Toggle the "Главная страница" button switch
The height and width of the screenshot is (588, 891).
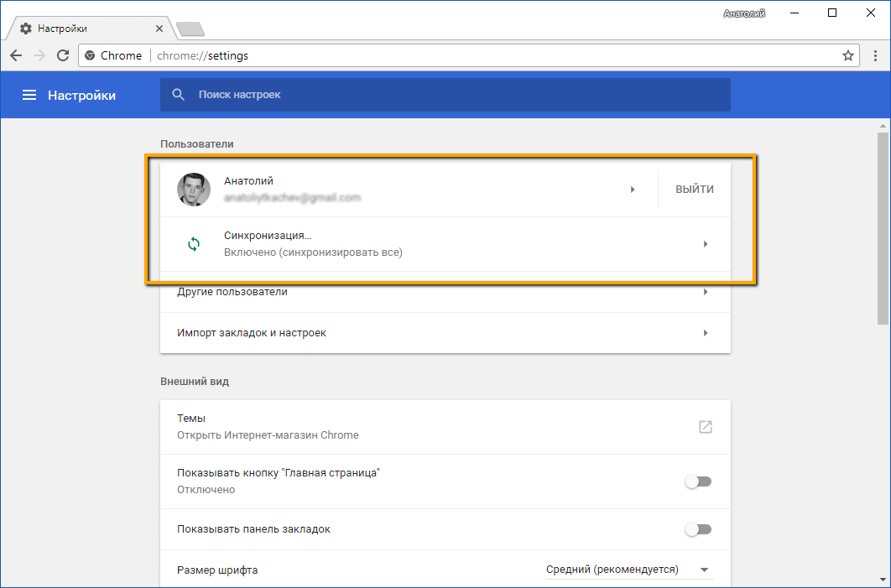698,481
